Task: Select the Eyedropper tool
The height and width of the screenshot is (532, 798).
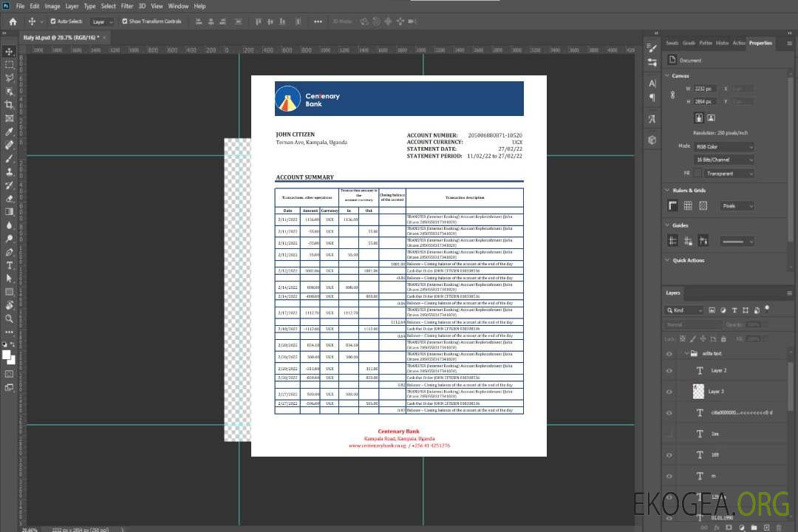Action: pos(10,132)
